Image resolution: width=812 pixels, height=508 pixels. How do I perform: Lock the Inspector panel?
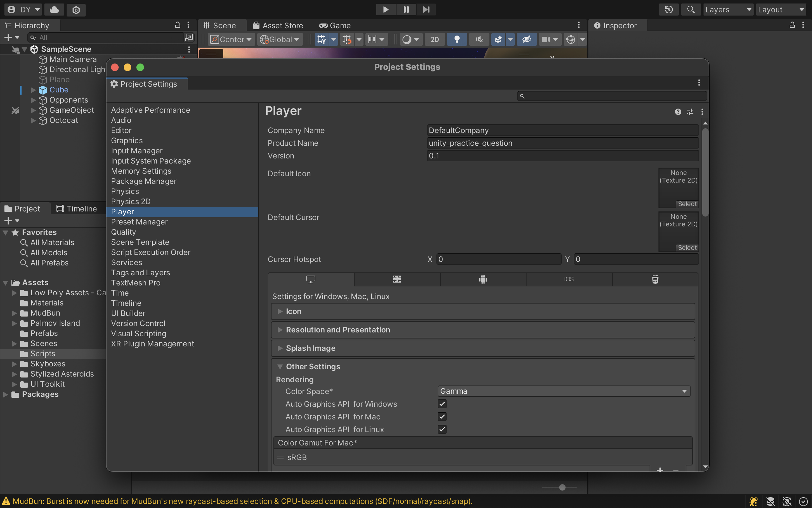(792, 25)
